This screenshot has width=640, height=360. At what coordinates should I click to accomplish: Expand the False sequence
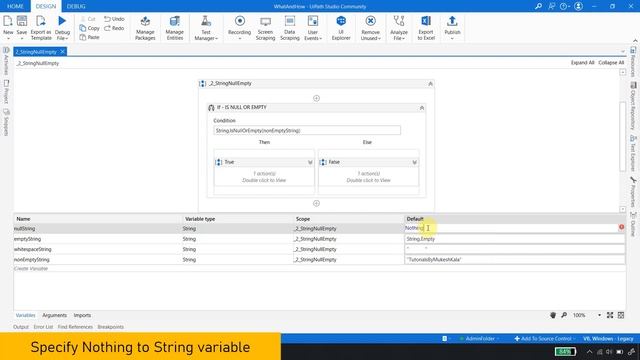[x=414, y=162]
